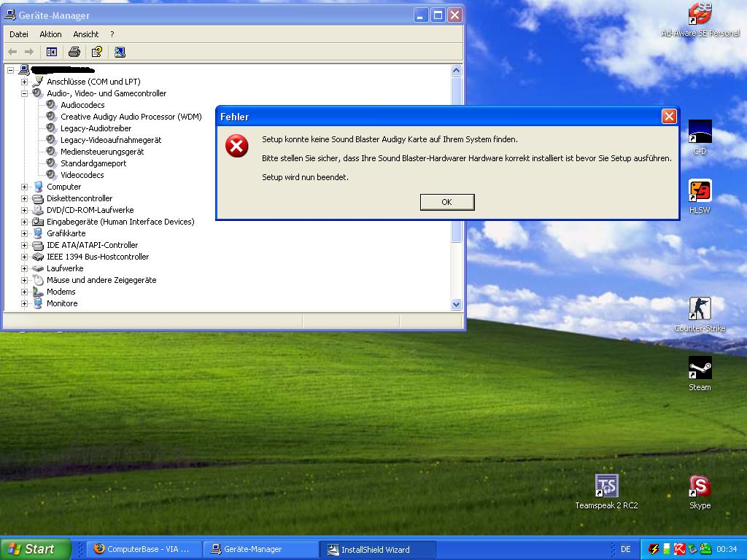Expand Mäuse und andere Zeigegeräte
This screenshot has height=560, width=747.
(24, 280)
